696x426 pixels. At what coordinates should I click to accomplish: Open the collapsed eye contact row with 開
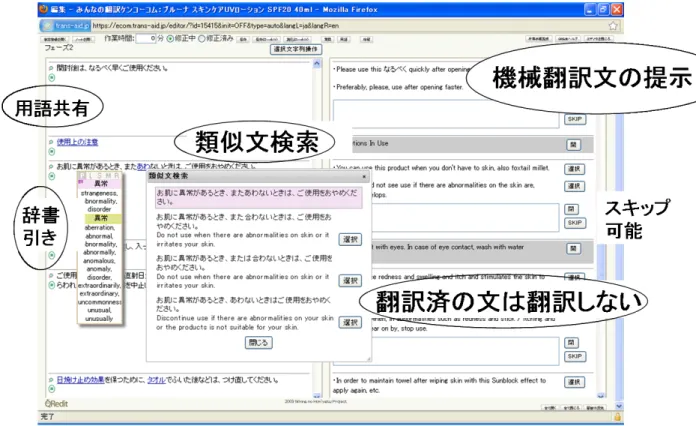573,248
